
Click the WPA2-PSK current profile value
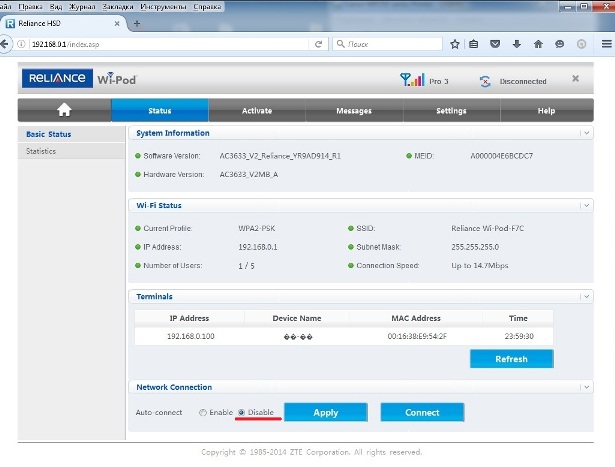tap(257, 228)
